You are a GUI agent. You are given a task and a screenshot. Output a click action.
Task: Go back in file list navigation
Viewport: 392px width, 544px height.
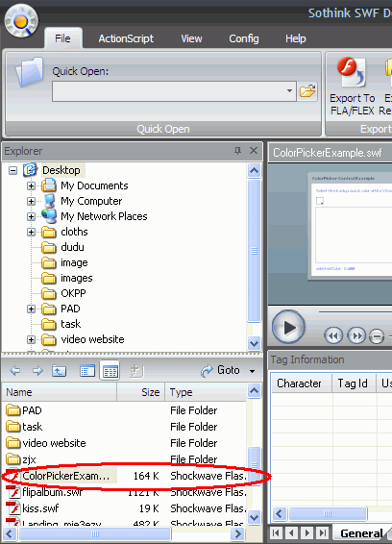click(x=15, y=371)
